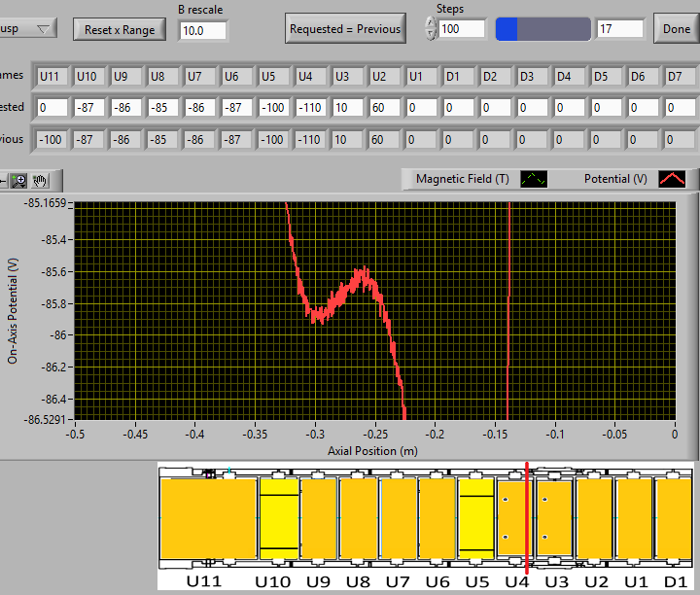The image size is (700, 595).
Task: Click the Magnetic Field plot legend icon
Action: coord(535,179)
